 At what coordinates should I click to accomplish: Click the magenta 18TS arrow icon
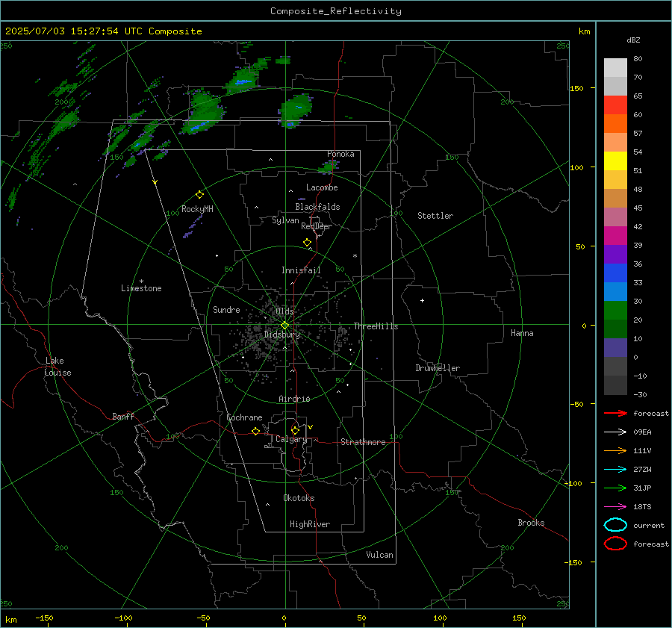(x=615, y=507)
